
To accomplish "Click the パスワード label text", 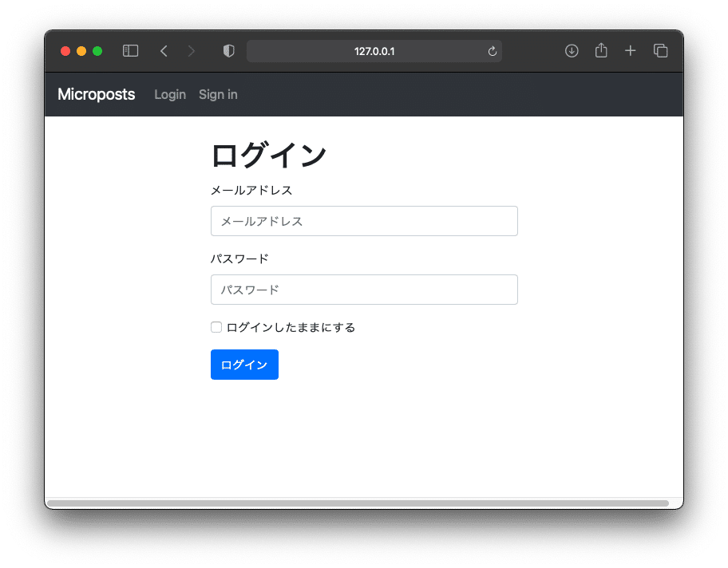I will (x=239, y=259).
